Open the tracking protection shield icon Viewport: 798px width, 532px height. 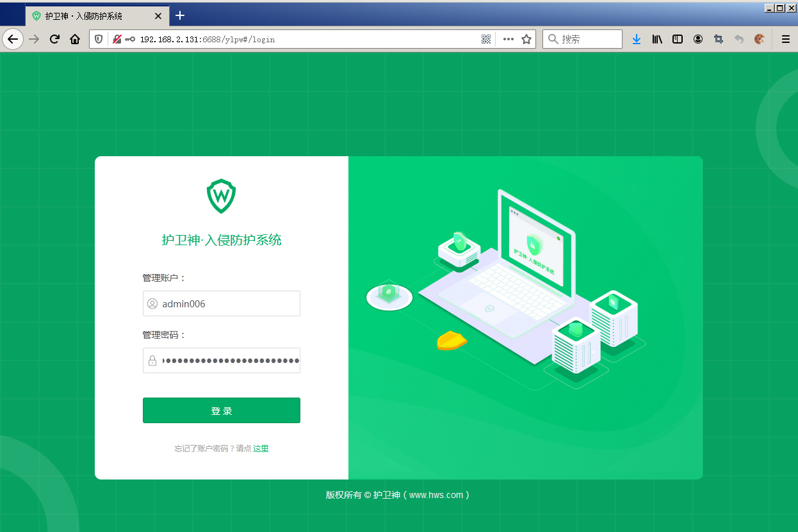point(99,39)
